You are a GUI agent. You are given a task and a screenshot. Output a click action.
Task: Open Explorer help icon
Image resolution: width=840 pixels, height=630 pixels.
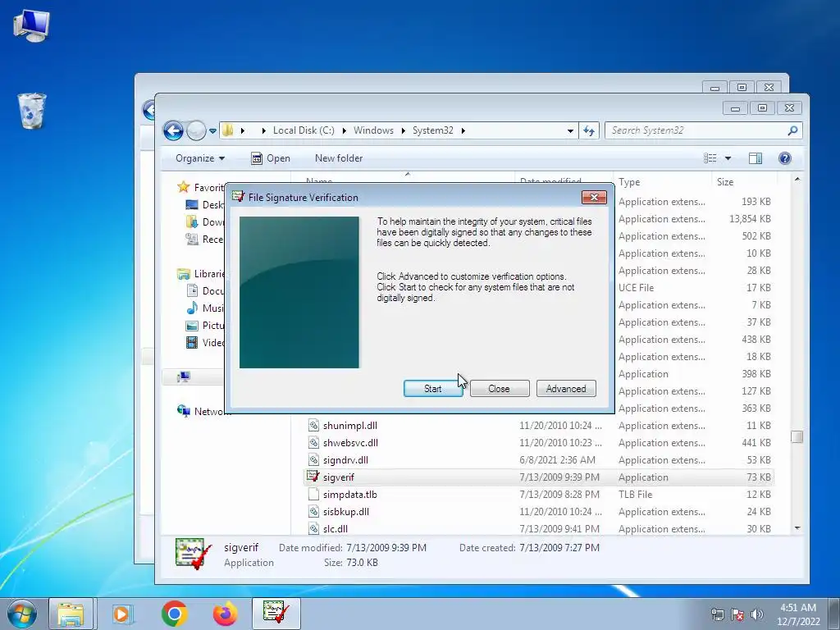coord(785,158)
